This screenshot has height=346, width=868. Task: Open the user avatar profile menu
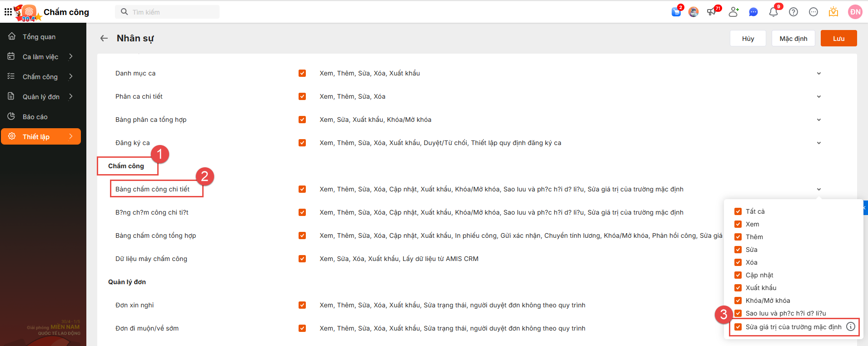click(x=855, y=12)
